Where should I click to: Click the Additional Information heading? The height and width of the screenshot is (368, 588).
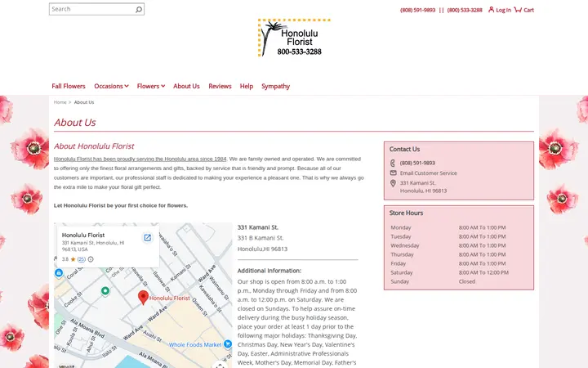coord(269,271)
